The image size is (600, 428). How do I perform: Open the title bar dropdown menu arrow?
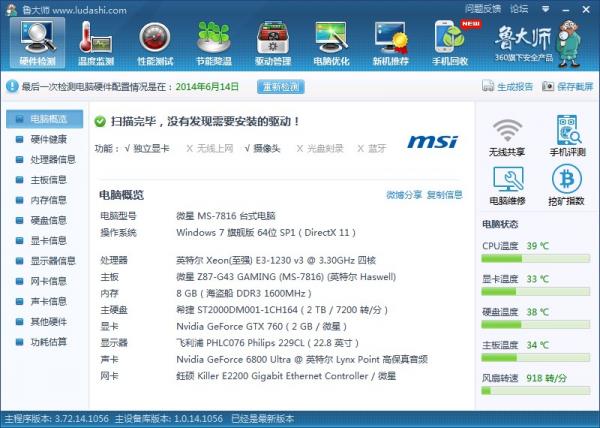[x=546, y=9]
